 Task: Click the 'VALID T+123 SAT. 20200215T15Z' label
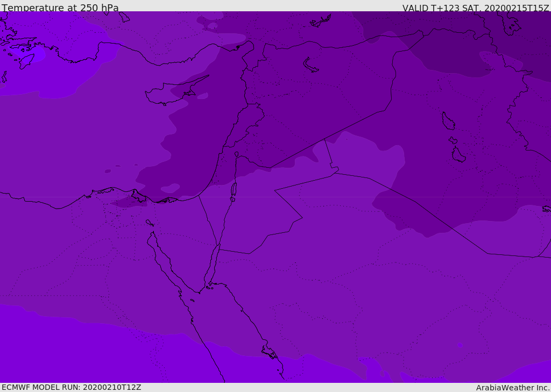click(476, 8)
